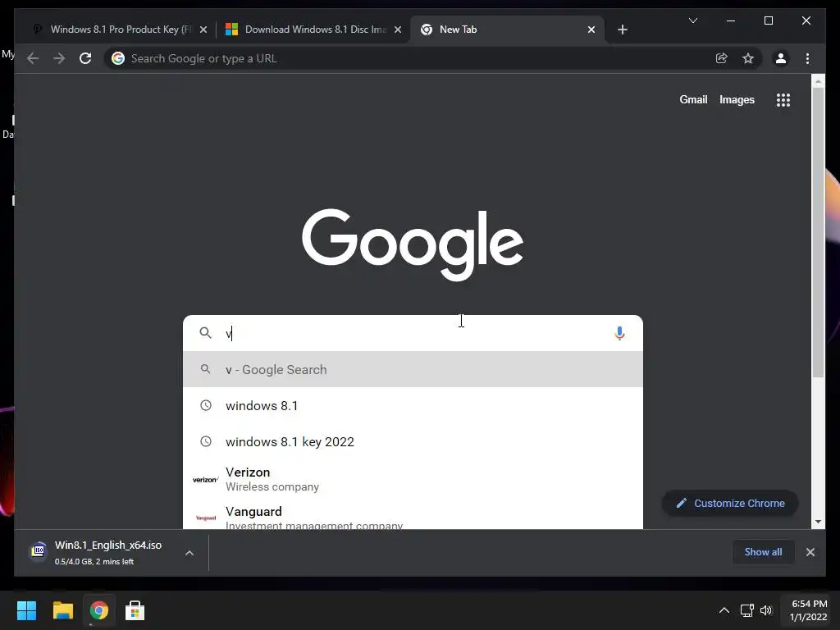Pick the Vanguard suggestion
Viewport: 840px width, 630px height.
413,515
